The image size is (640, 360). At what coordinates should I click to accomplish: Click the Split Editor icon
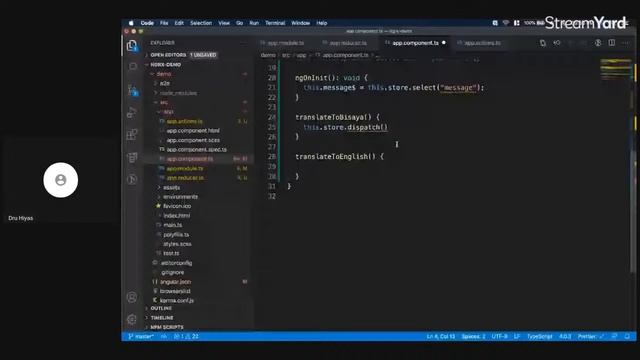(612, 43)
